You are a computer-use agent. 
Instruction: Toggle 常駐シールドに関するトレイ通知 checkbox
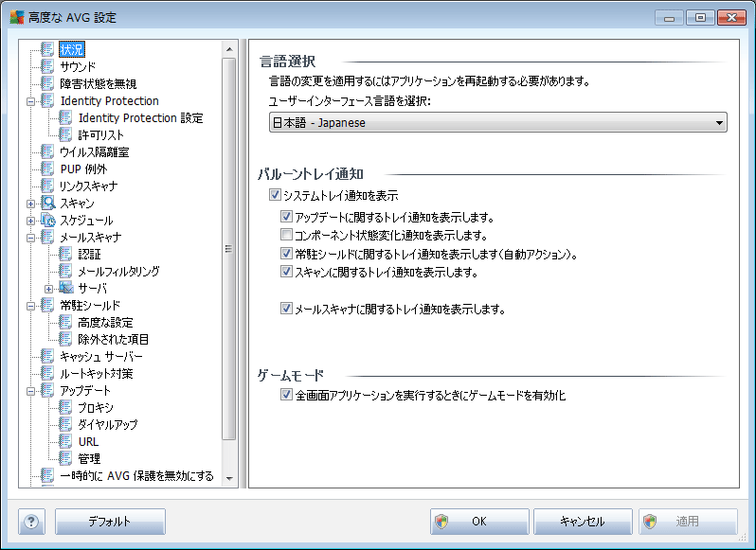click(286, 254)
